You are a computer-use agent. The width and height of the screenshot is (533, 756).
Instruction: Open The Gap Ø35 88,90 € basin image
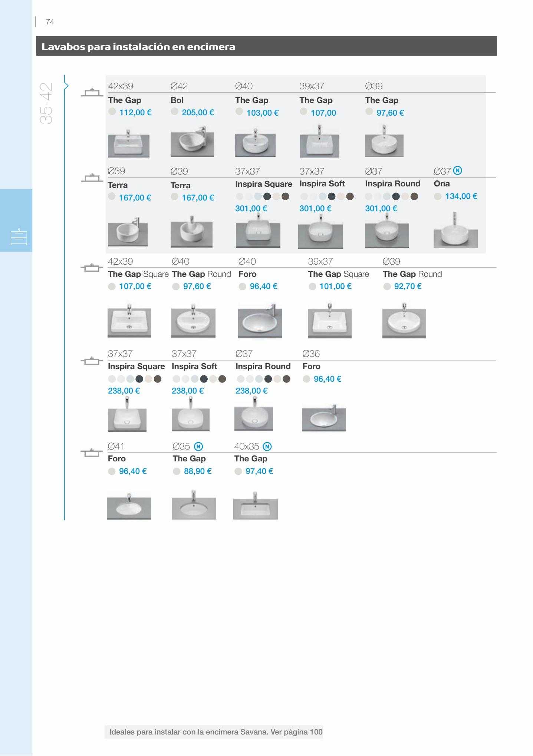(x=194, y=505)
